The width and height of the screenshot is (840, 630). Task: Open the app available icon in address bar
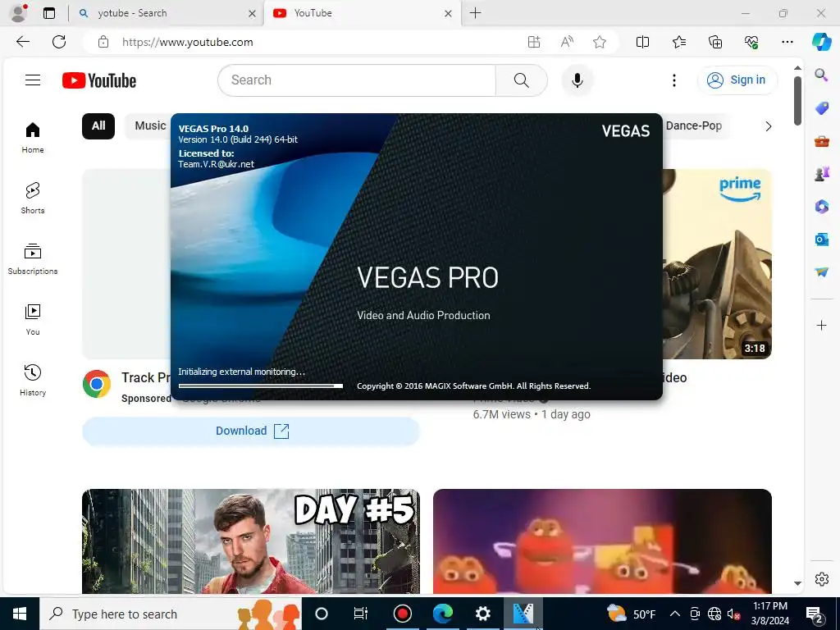pyautogui.click(x=533, y=42)
